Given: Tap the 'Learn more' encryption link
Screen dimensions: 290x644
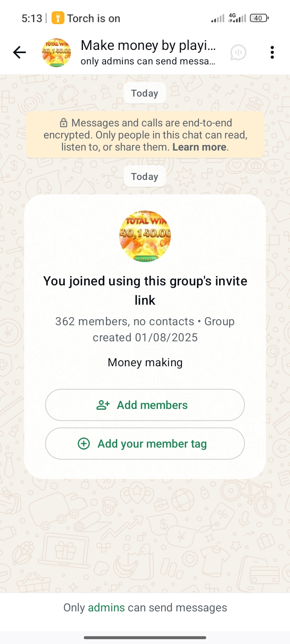Looking at the screenshot, I should [x=199, y=147].
